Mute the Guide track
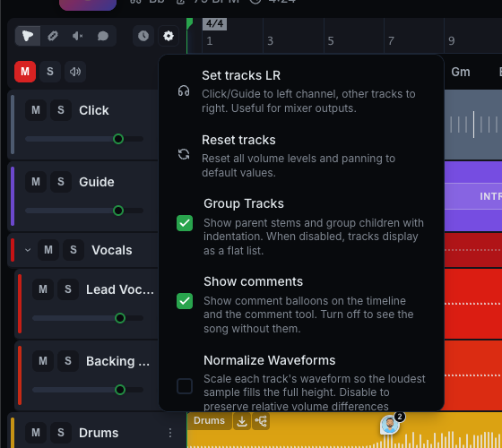This screenshot has height=448, width=502. (x=36, y=182)
